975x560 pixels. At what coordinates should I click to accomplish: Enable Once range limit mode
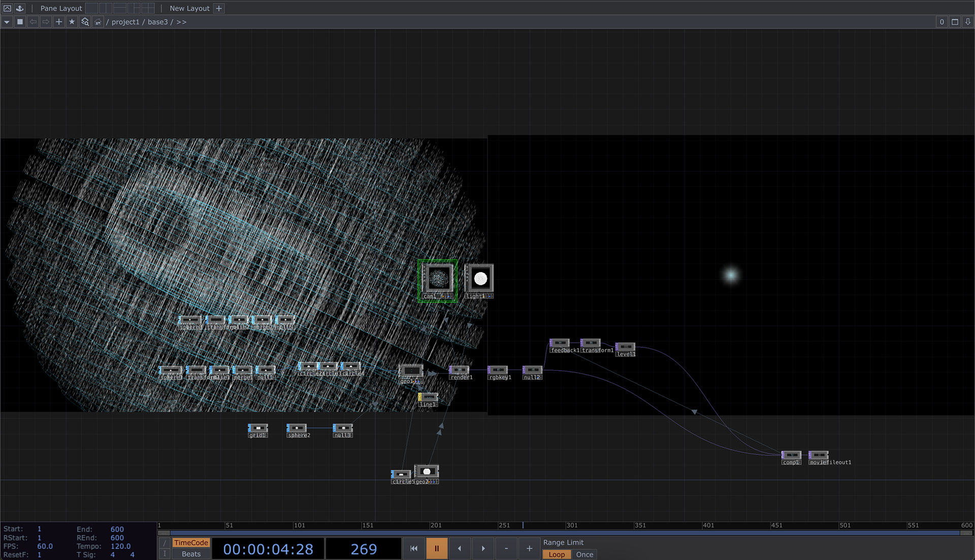(584, 554)
